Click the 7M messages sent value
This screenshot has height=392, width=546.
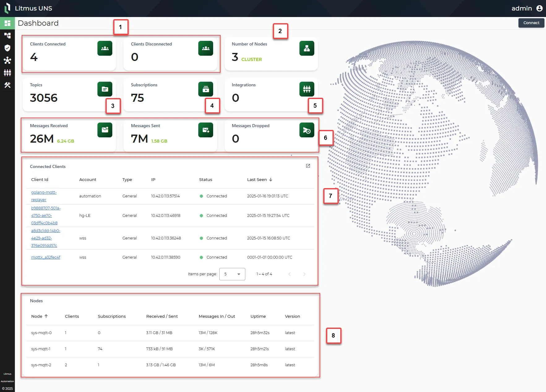140,139
